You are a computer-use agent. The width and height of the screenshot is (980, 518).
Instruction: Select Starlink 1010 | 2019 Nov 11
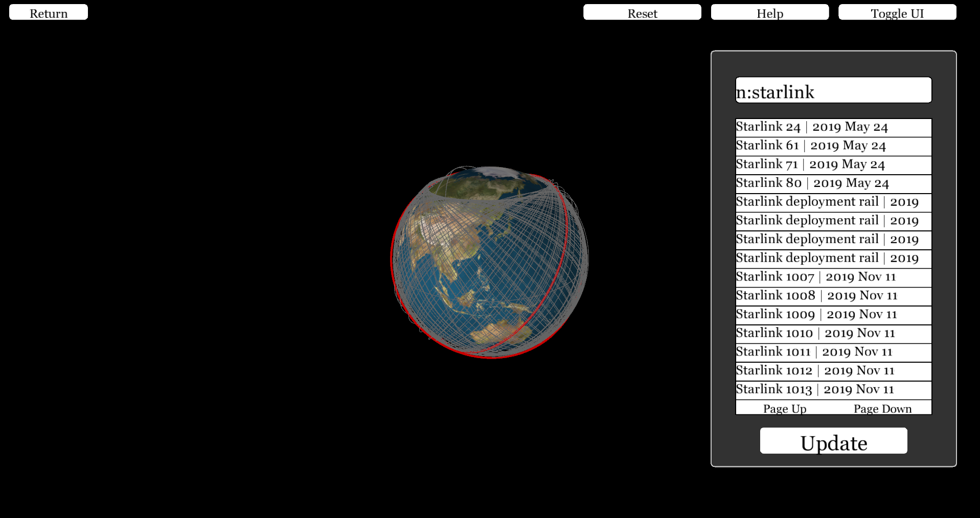[833, 334]
